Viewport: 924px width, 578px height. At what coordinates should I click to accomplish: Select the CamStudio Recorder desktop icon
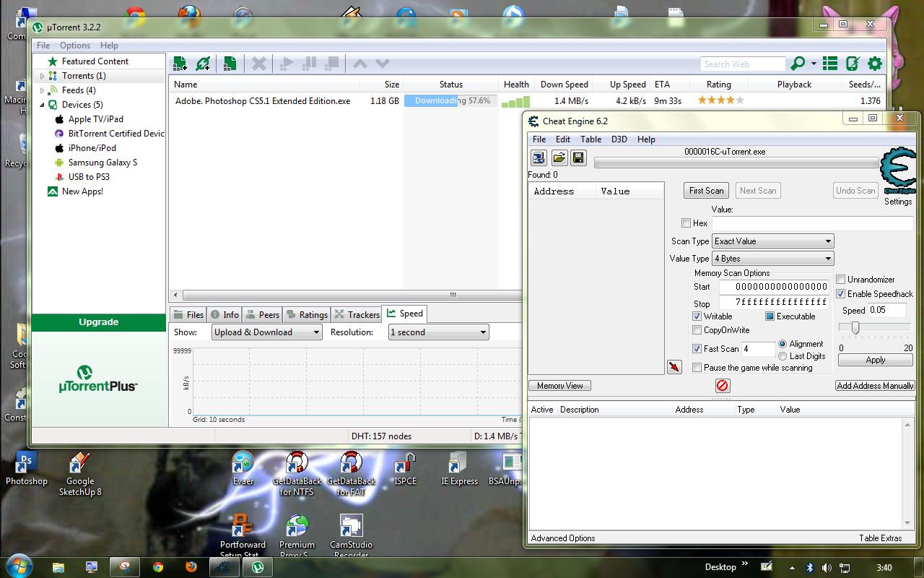click(x=351, y=536)
